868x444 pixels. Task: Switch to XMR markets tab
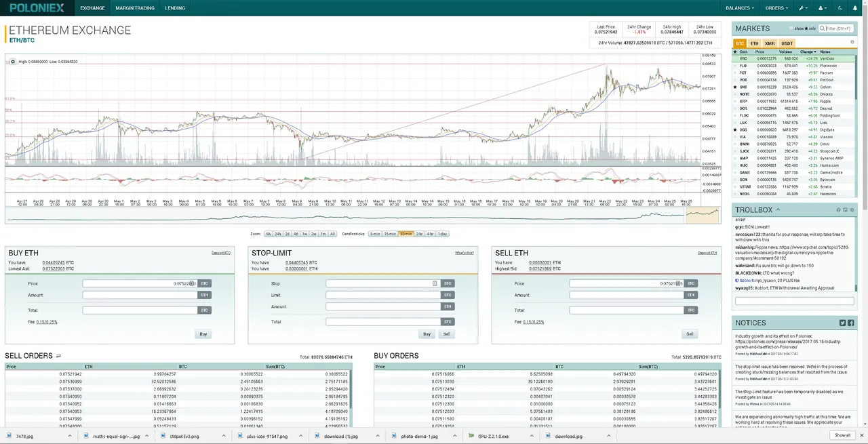770,43
